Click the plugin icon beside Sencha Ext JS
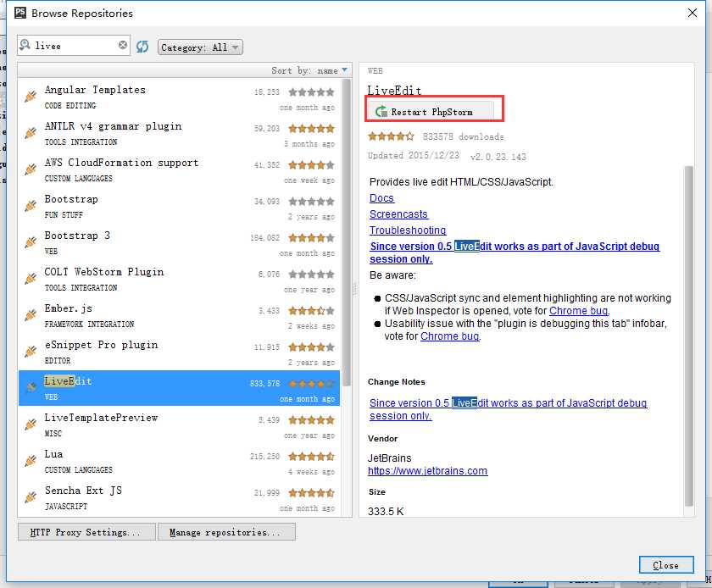The image size is (712, 588). coord(31,497)
